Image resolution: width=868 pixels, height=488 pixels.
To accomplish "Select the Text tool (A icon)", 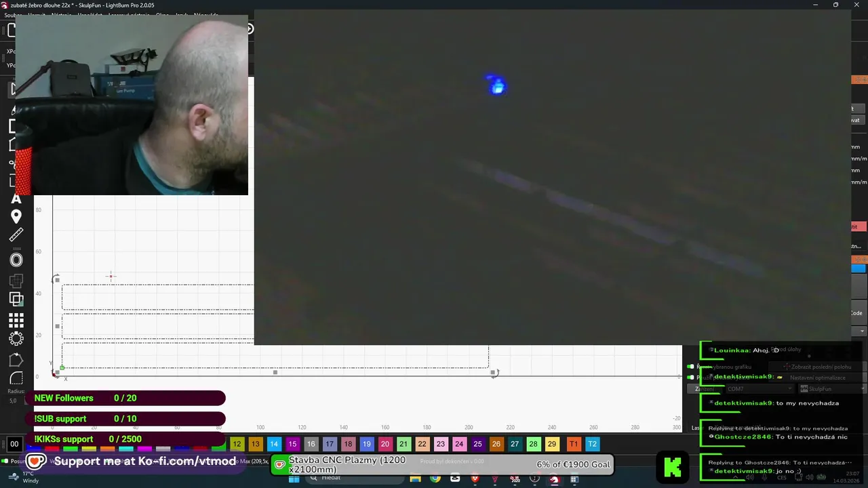I will [16, 199].
